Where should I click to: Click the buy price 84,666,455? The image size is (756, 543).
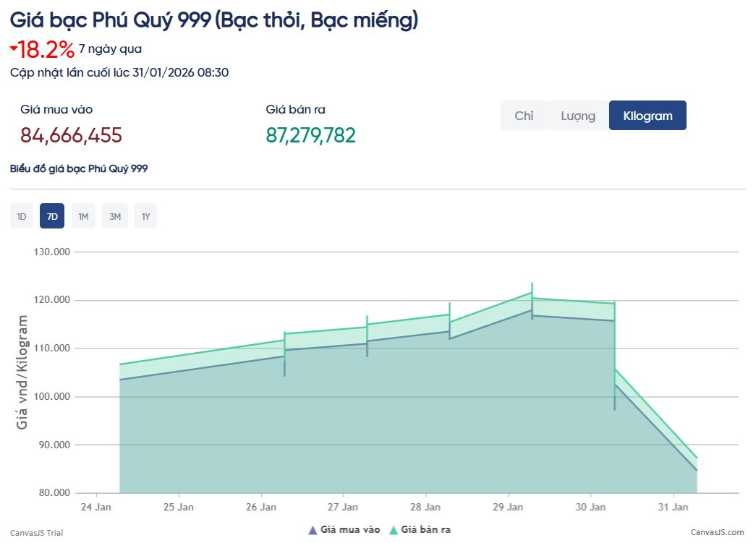(71, 135)
